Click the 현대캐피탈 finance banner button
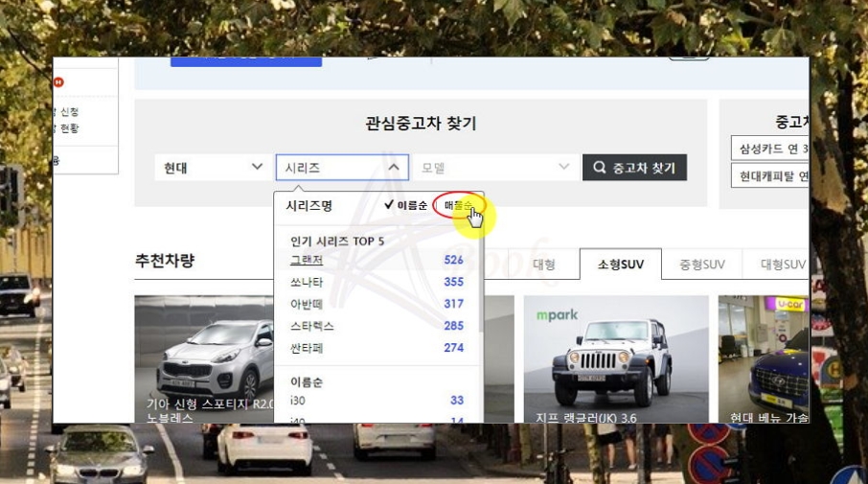This screenshot has width=868, height=484. click(x=769, y=175)
